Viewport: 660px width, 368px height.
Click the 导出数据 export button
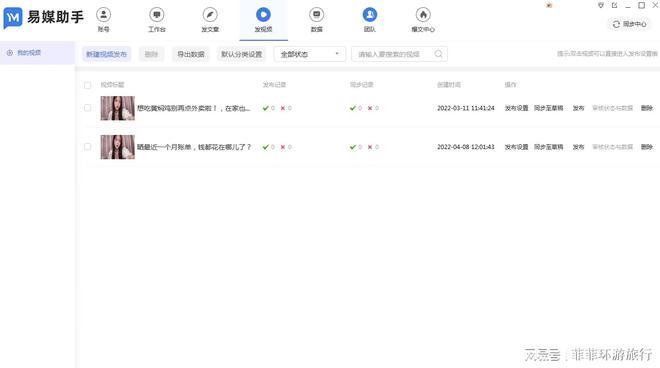coord(191,54)
